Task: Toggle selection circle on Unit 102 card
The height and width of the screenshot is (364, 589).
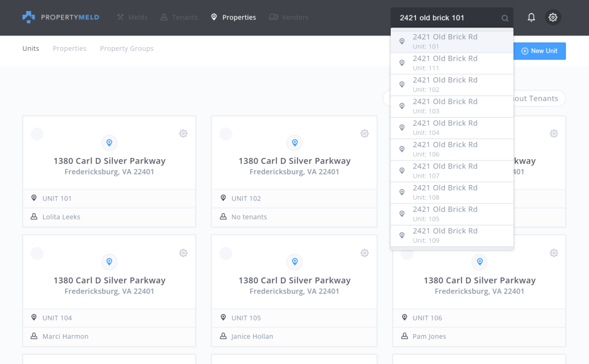Action: click(226, 134)
